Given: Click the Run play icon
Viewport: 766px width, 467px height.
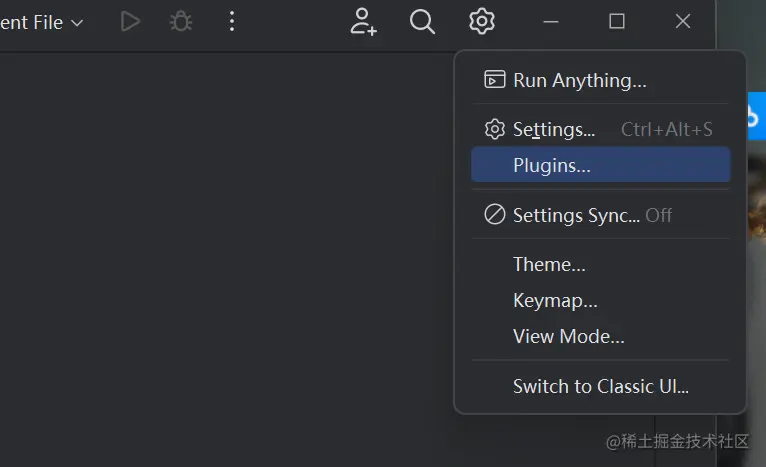Looking at the screenshot, I should (130, 21).
